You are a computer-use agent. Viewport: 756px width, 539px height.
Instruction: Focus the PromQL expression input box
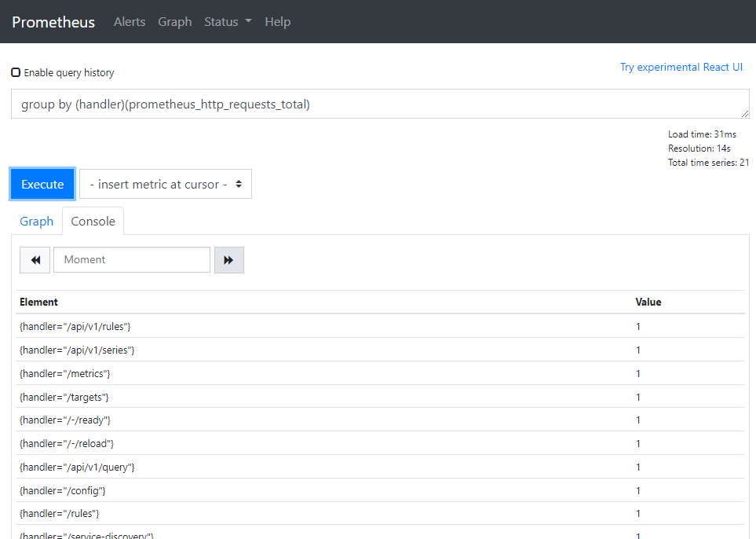point(380,104)
